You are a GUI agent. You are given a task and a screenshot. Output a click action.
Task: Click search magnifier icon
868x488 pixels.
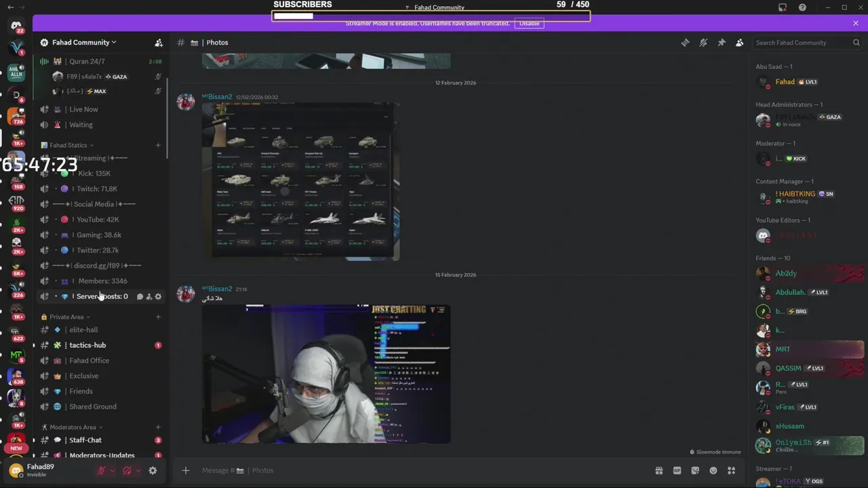[x=856, y=43]
